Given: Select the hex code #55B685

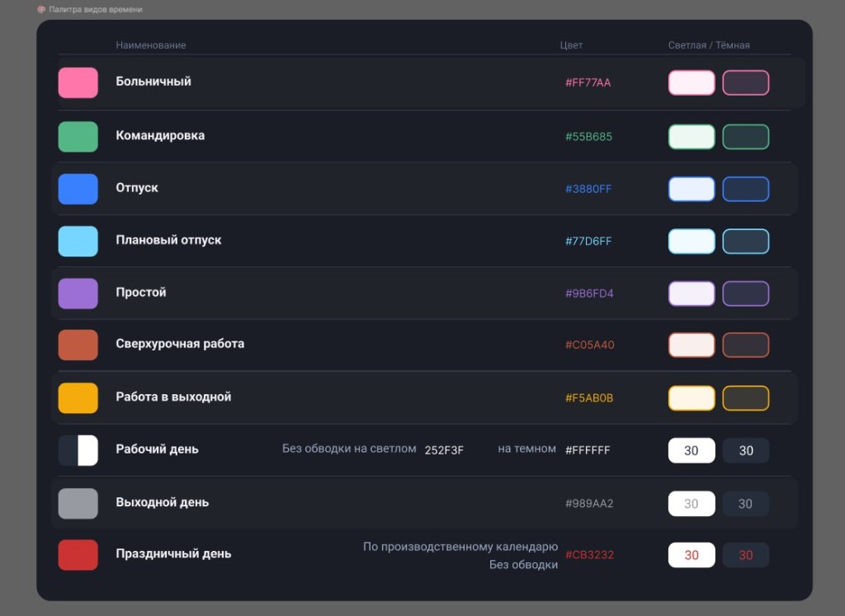Looking at the screenshot, I should coord(588,137).
